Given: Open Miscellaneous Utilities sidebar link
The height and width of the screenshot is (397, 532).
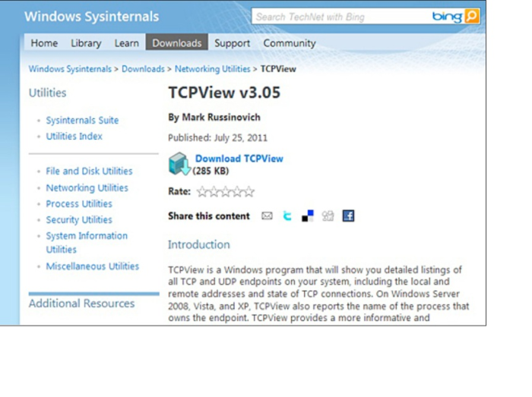Looking at the screenshot, I should [93, 266].
